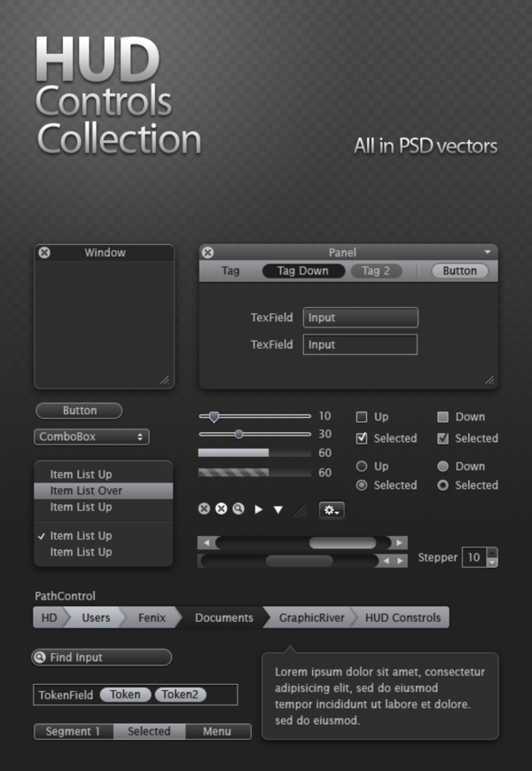Viewport: 532px width, 771px height.
Task: Click the first TexField Input box
Action: tap(361, 318)
